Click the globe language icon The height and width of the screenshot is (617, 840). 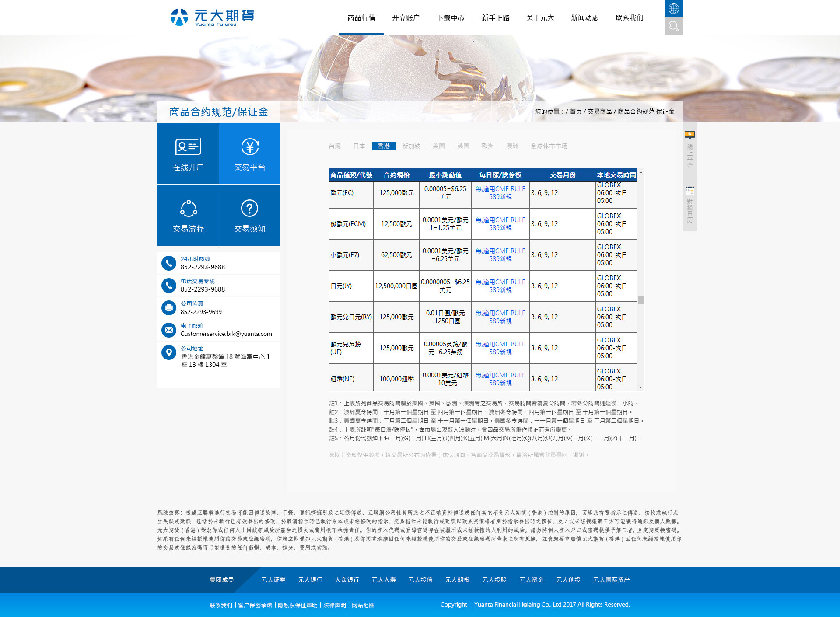pos(673,8)
